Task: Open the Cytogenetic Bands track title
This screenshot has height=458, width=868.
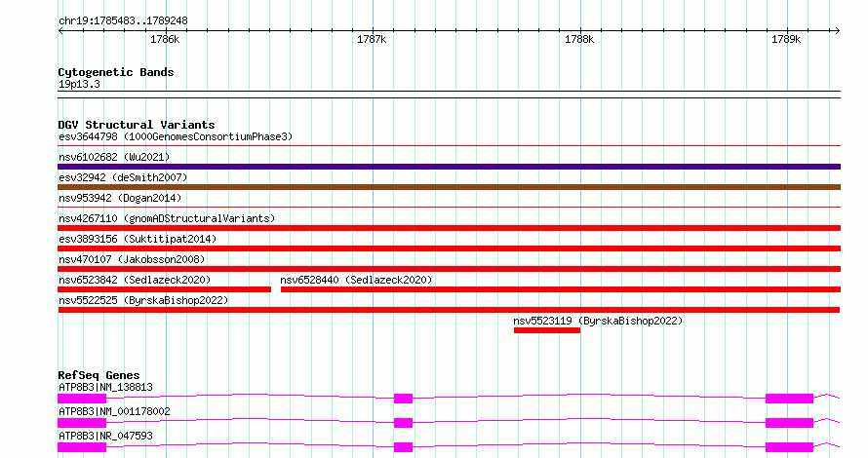Action: (116, 72)
